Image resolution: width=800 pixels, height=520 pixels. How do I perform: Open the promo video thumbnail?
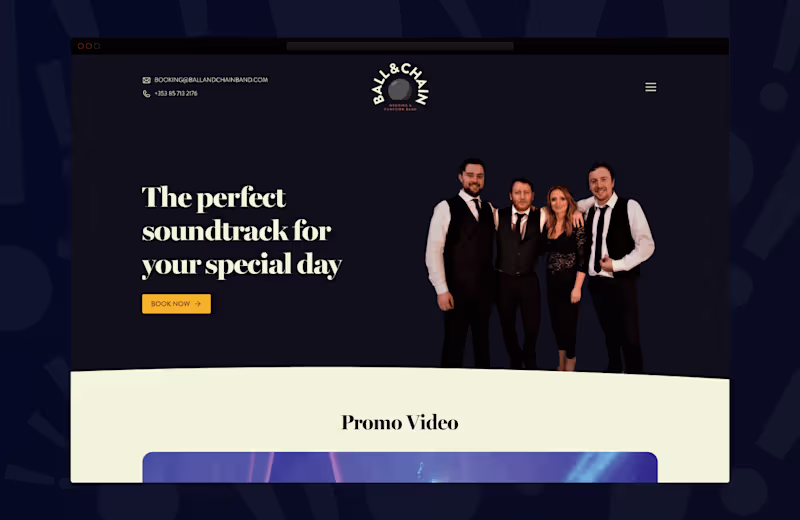coord(400,467)
